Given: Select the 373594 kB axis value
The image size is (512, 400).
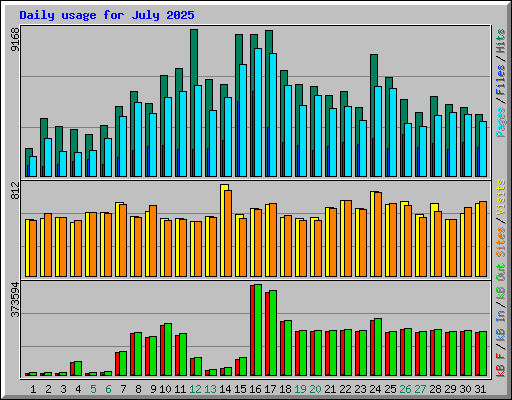Looking at the screenshot, I should point(15,299).
